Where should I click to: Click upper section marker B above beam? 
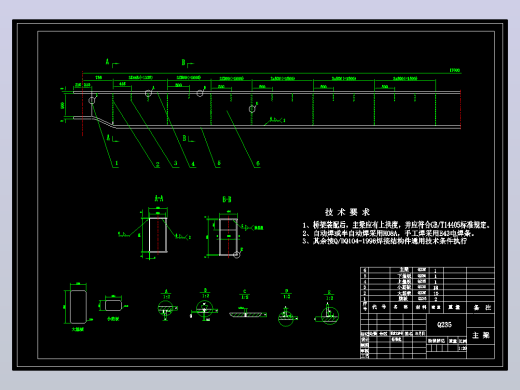click(183, 62)
